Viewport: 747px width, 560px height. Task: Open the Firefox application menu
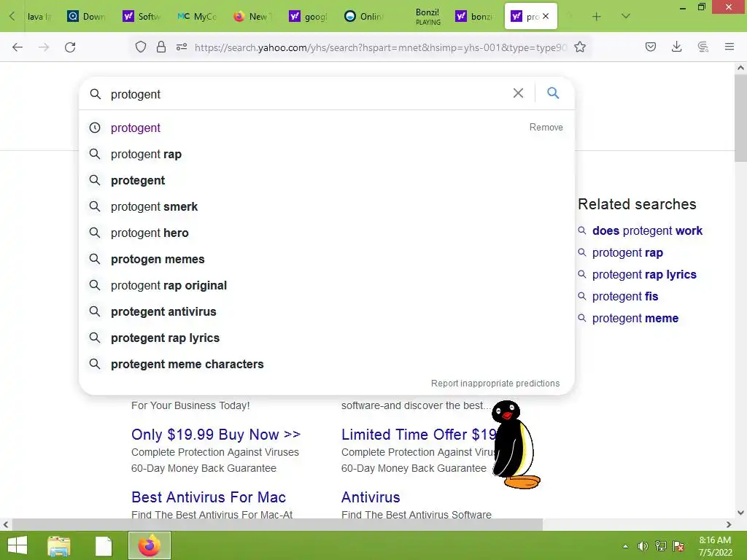(729, 47)
